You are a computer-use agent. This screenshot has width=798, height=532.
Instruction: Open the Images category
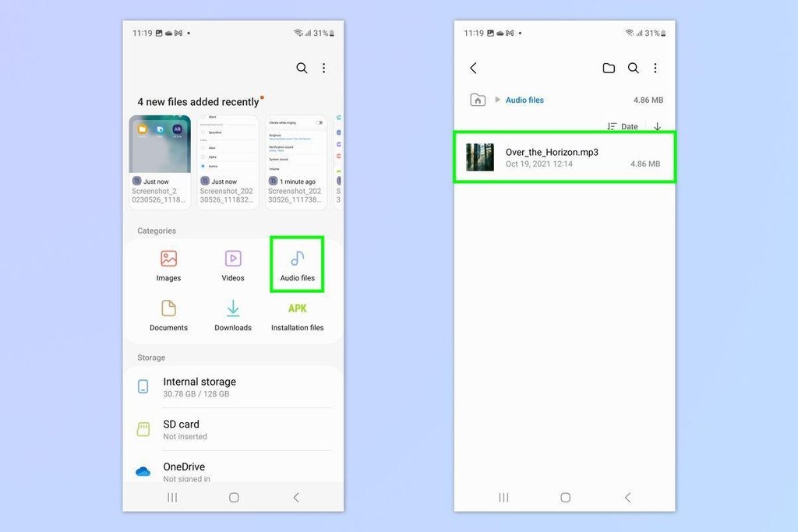click(x=168, y=266)
